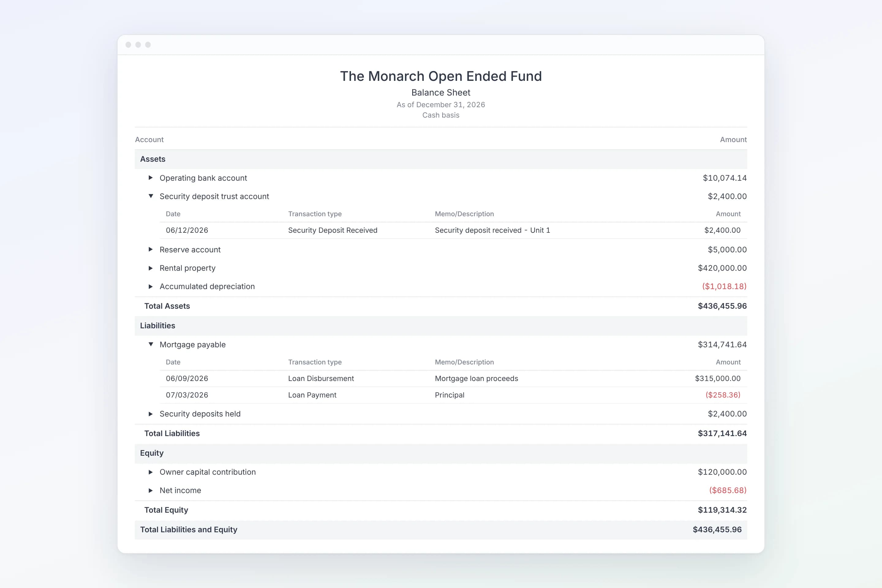The height and width of the screenshot is (588, 882).
Task: Click the Total Liabilities and Equity label
Action: [189, 530]
